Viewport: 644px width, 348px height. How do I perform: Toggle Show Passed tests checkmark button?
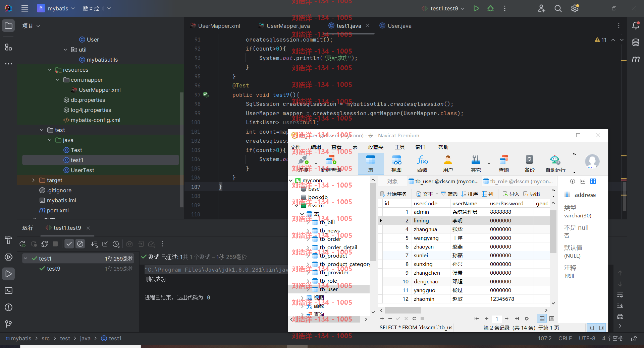point(69,244)
